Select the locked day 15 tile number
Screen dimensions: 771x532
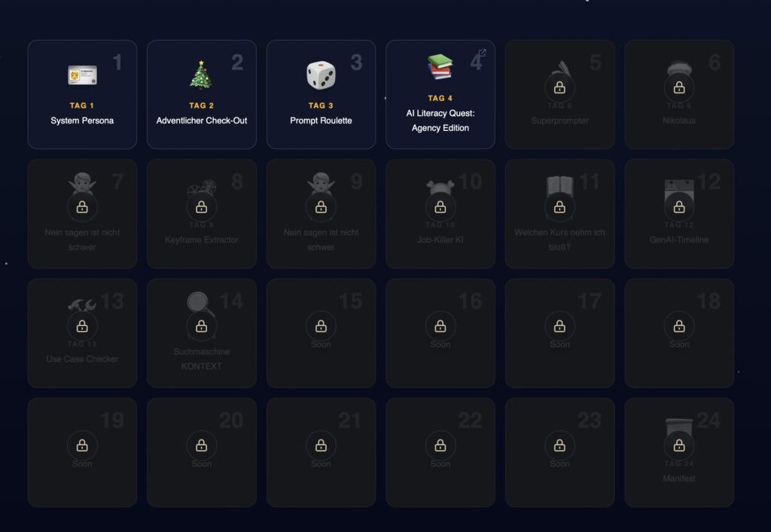coord(350,301)
